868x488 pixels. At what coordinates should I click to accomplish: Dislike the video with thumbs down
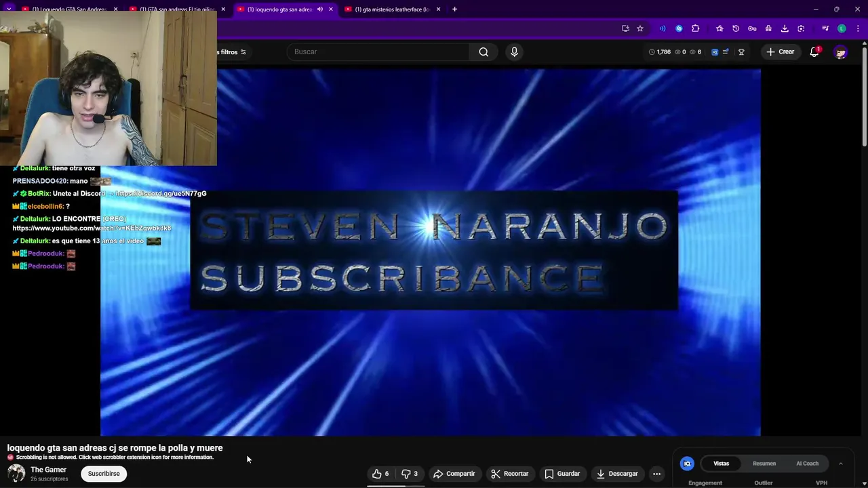click(410, 474)
